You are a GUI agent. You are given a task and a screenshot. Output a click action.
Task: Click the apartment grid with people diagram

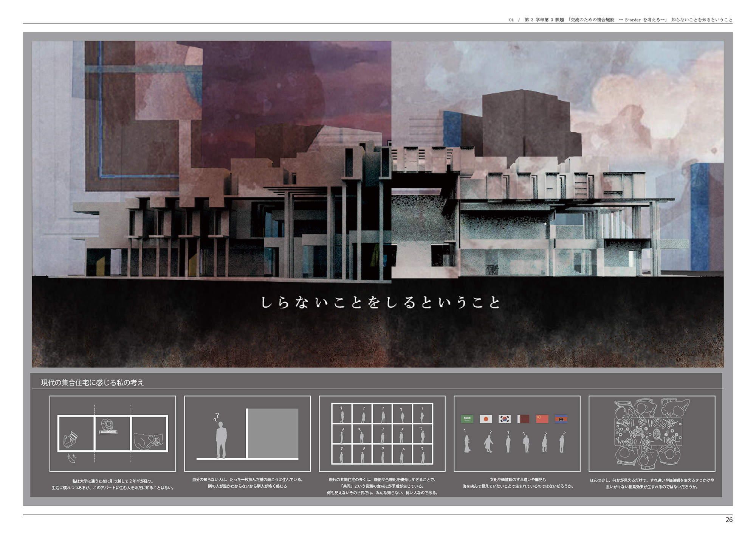[382, 434]
